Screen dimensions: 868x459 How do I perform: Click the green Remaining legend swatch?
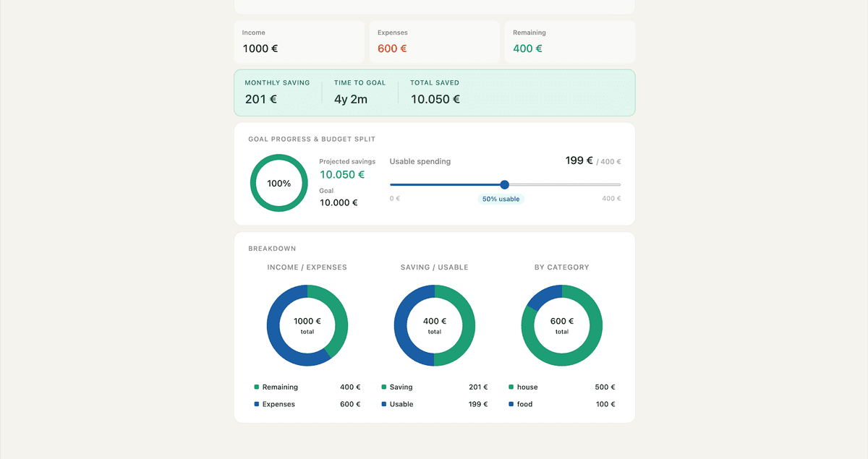[257, 387]
